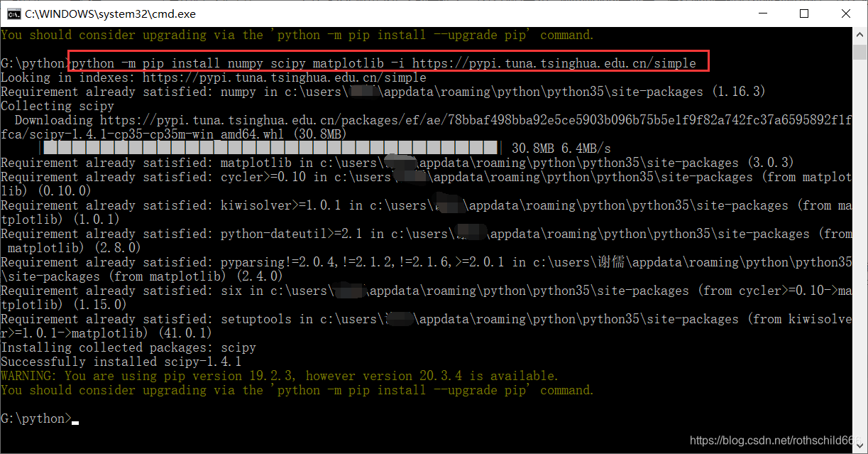This screenshot has height=454, width=868.
Task: Click 'Successfully installed scipy-1.4.1' line
Action: (121, 362)
